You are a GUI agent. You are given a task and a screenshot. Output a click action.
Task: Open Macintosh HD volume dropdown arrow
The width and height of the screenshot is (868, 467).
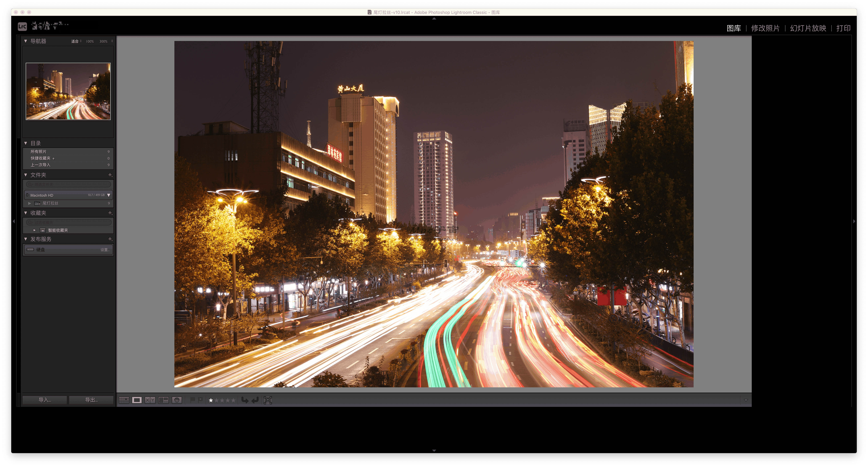pyautogui.click(x=109, y=195)
